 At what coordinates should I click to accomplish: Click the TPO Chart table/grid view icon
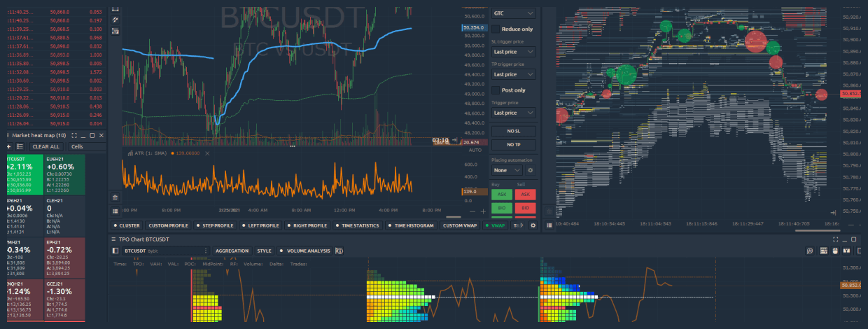[824, 250]
